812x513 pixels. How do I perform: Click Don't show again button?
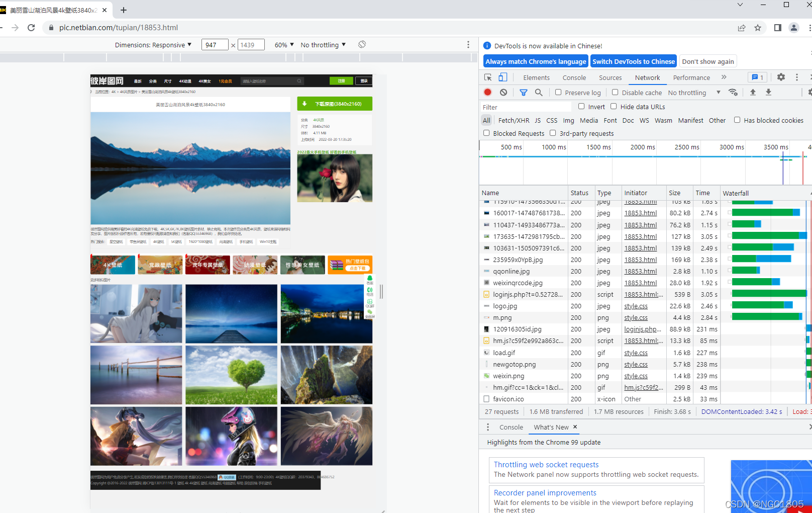pos(708,61)
